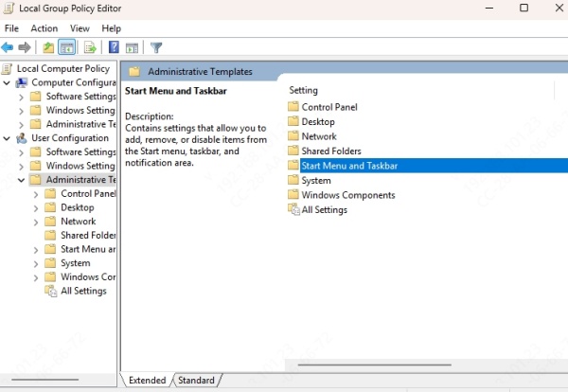Open the Action menu
Image resolution: width=568 pixels, height=392 pixels.
tap(44, 28)
